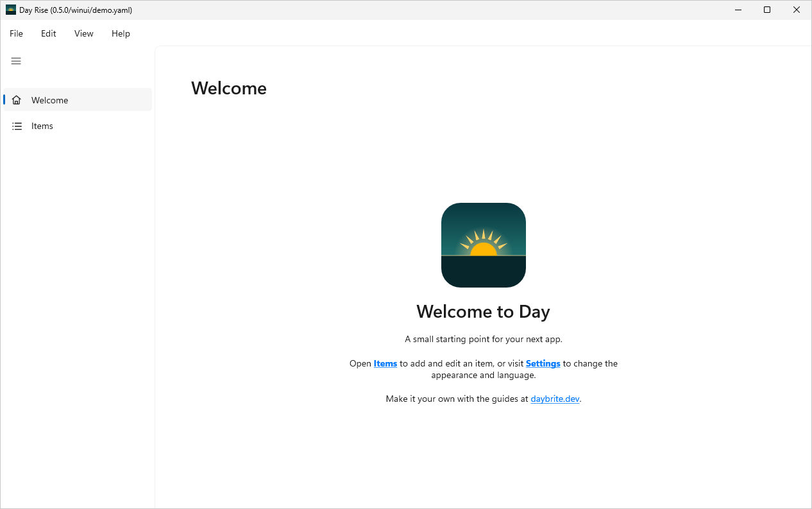812x509 pixels.
Task: Click the Day Rise sunrise logo image
Action: (484, 245)
